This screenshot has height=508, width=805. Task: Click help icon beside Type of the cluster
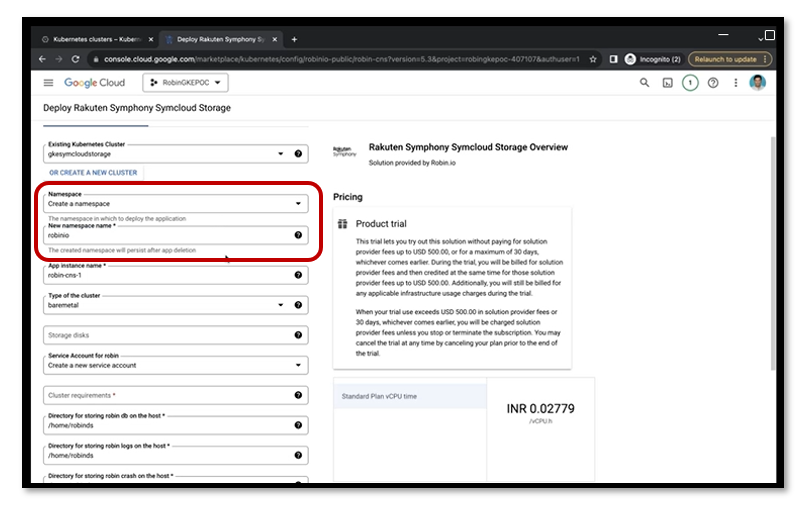click(298, 305)
